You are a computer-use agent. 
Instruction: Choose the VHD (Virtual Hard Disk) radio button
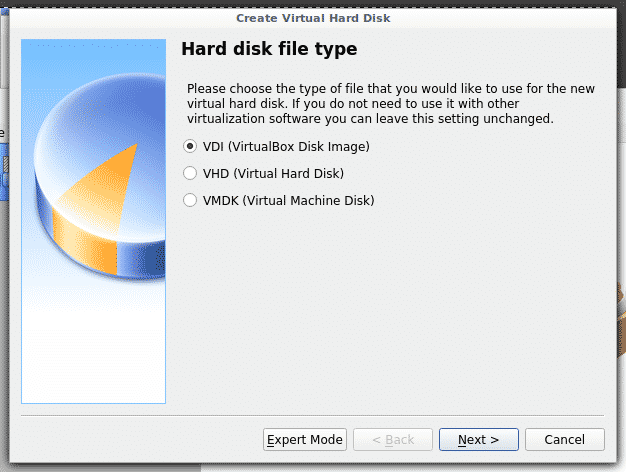(x=191, y=173)
